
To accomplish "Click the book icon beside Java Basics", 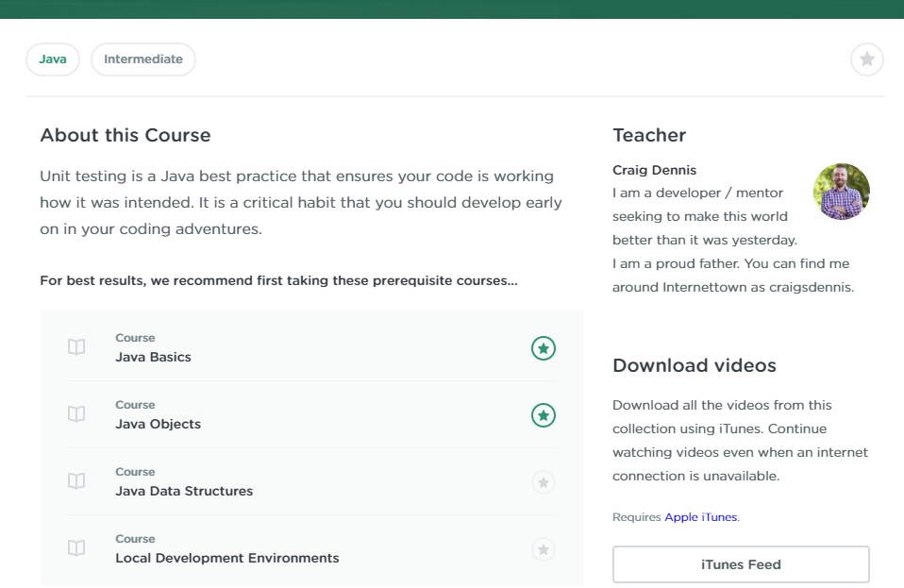I will (76, 347).
